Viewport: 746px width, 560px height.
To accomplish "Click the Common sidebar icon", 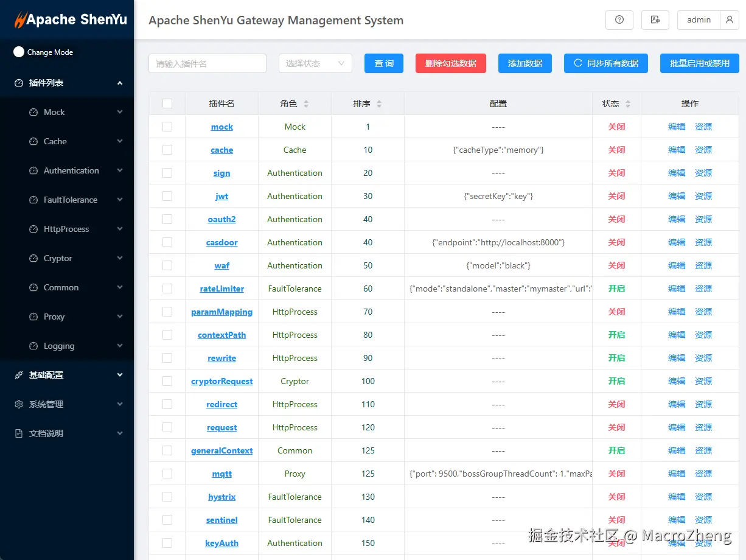I will (33, 287).
